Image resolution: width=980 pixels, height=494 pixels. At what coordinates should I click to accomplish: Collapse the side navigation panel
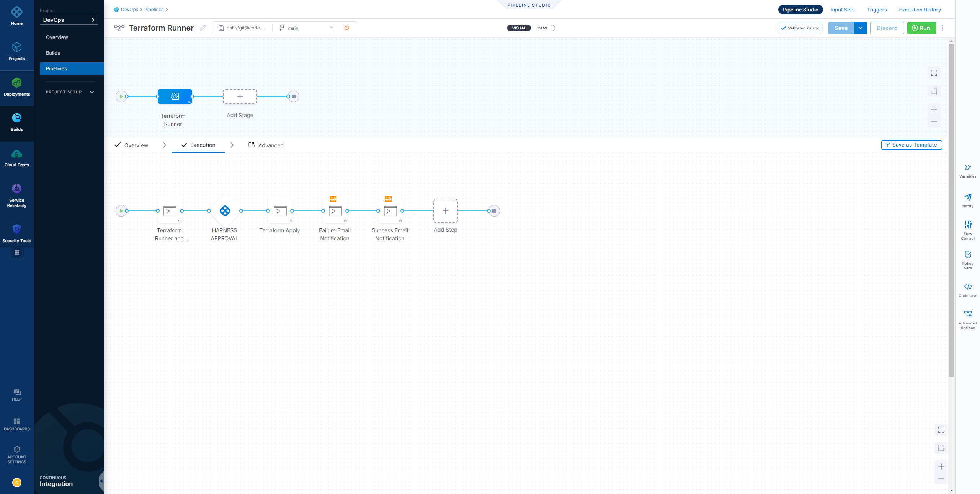[x=101, y=481]
